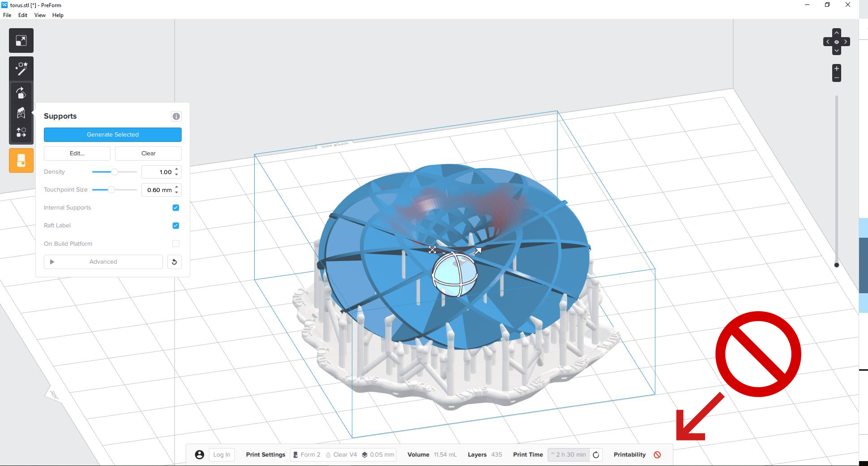Open the File menu
This screenshot has height=466, width=868.
pos(7,15)
